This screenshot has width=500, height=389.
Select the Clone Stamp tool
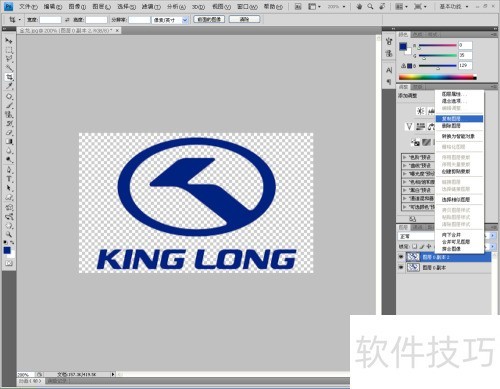[9, 115]
